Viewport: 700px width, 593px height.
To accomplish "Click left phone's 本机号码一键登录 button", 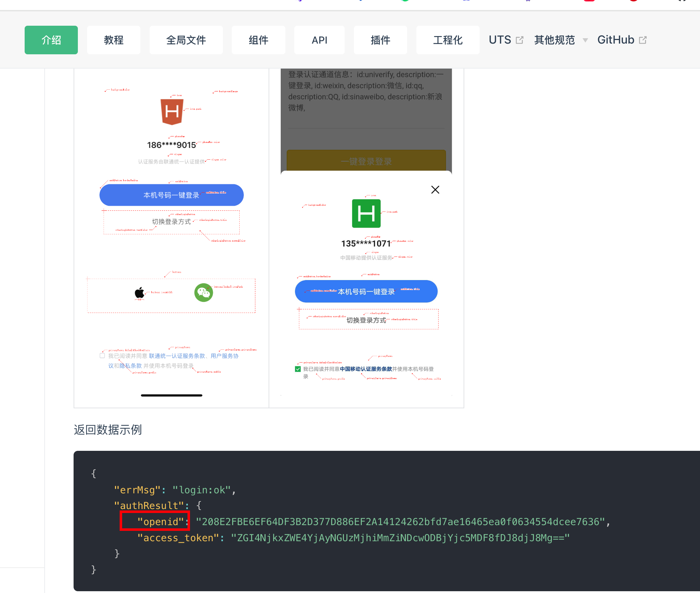I will tap(171, 195).
